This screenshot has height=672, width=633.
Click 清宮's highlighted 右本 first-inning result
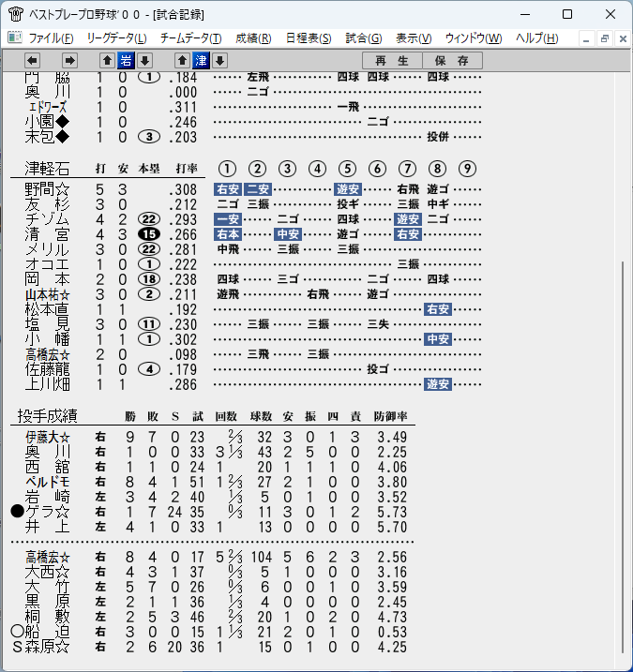pos(228,234)
